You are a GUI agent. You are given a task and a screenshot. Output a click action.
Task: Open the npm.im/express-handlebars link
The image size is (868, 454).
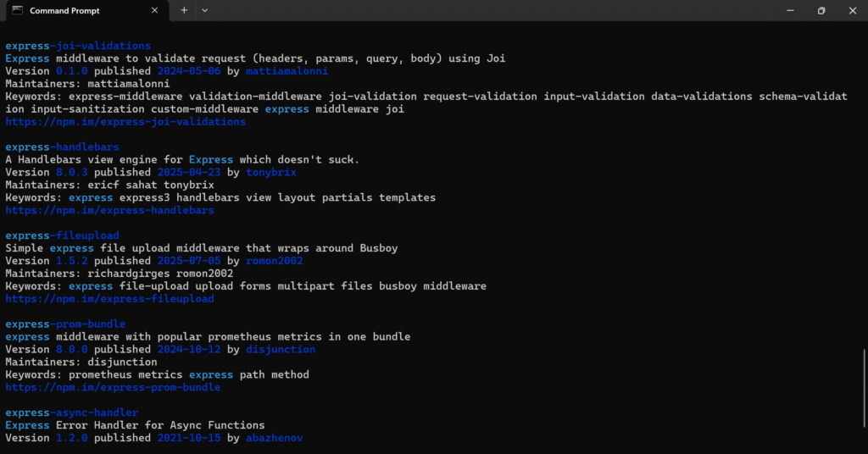click(109, 210)
